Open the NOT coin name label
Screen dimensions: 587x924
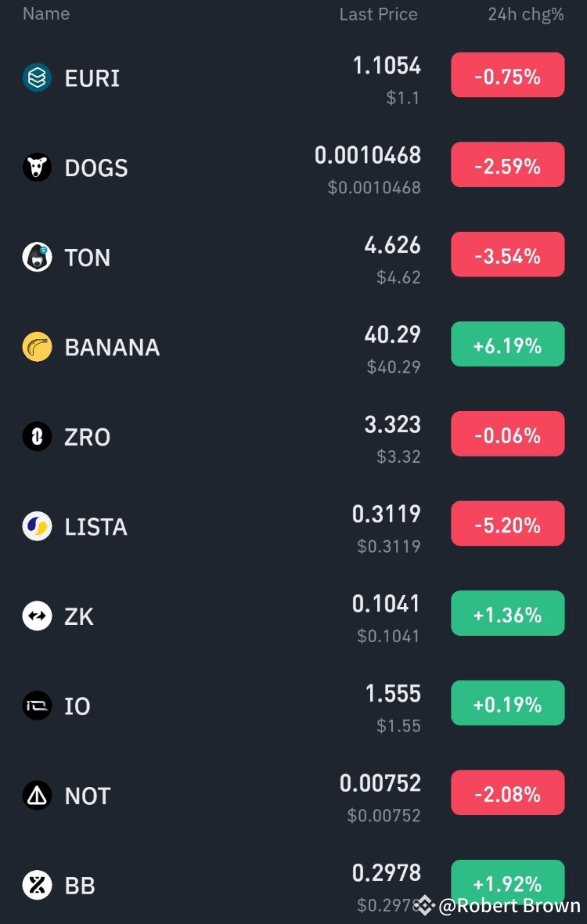coord(88,796)
